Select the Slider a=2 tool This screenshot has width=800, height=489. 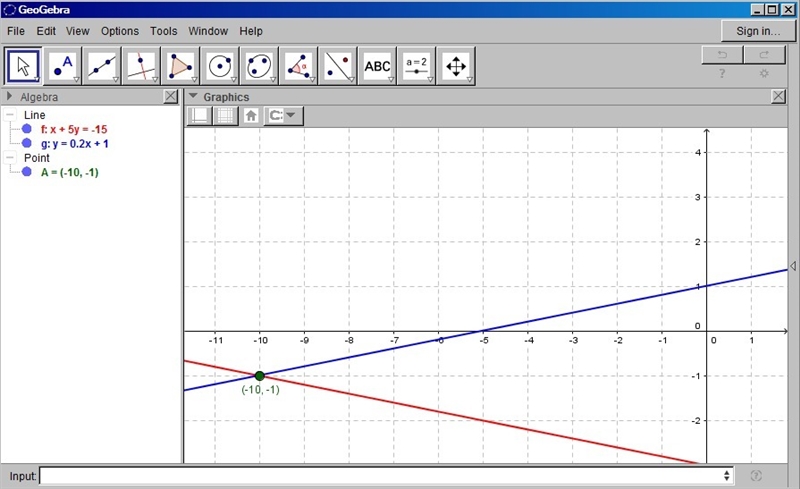click(417, 66)
